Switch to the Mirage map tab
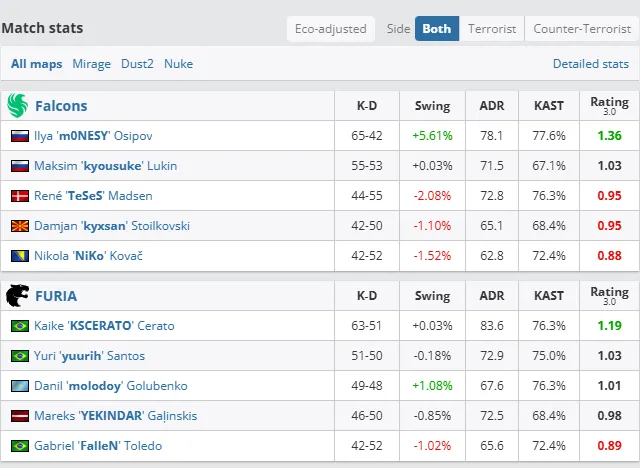 (x=91, y=64)
